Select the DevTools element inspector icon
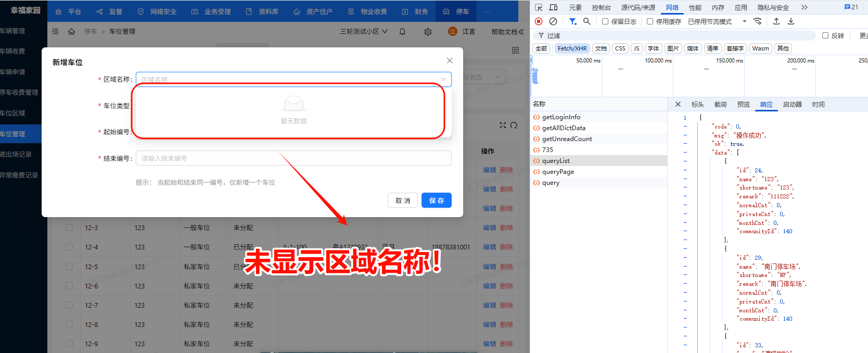This screenshot has width=868, height=353. (539, 7)
